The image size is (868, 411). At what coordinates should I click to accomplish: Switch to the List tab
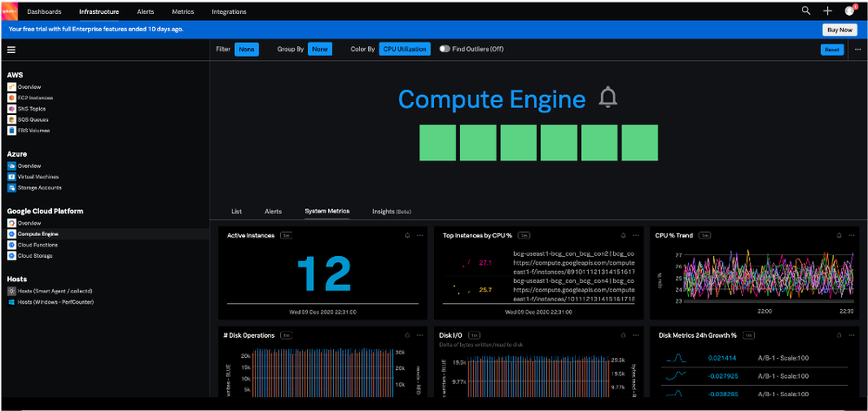click(237, 212)
